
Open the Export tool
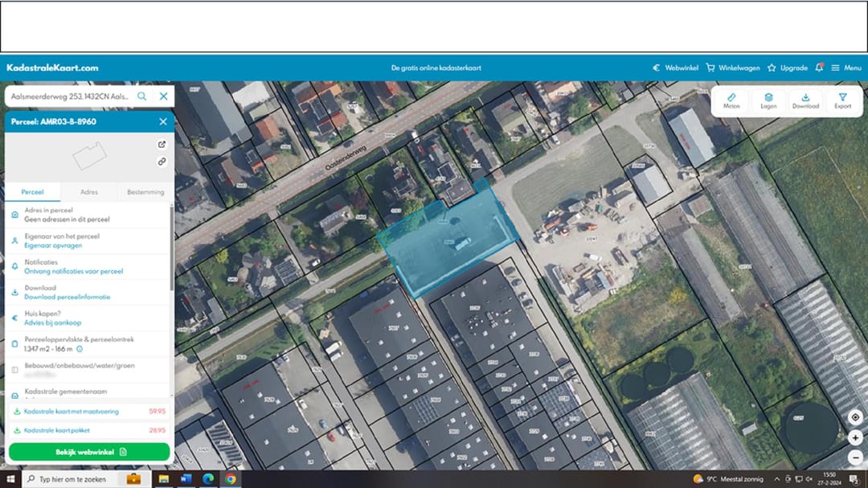[842, 100]
